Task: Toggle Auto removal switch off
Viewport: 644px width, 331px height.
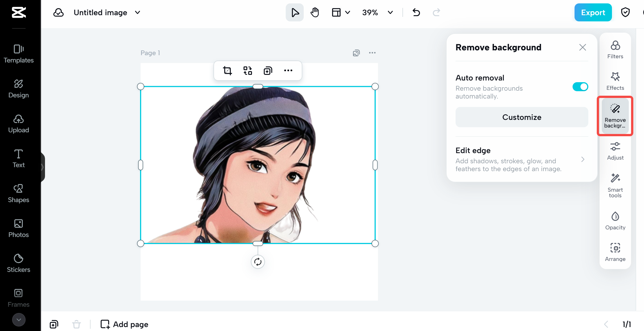Action: tap(580, 87)
